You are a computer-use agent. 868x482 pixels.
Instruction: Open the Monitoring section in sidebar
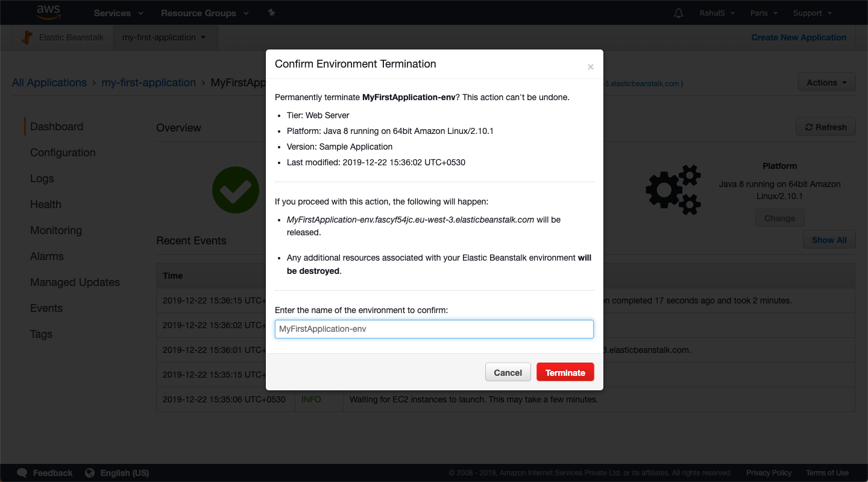tap(56, 230)
